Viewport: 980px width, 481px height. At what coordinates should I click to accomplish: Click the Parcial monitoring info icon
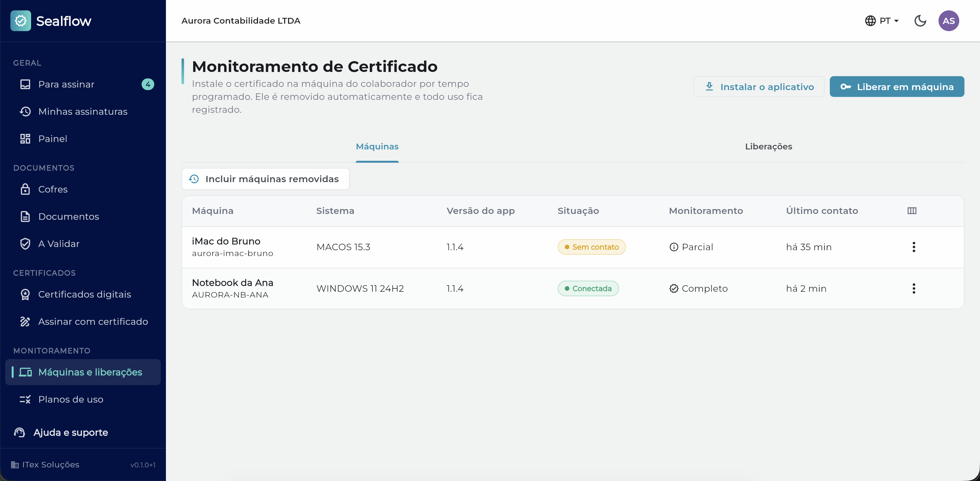click(673, 247)
